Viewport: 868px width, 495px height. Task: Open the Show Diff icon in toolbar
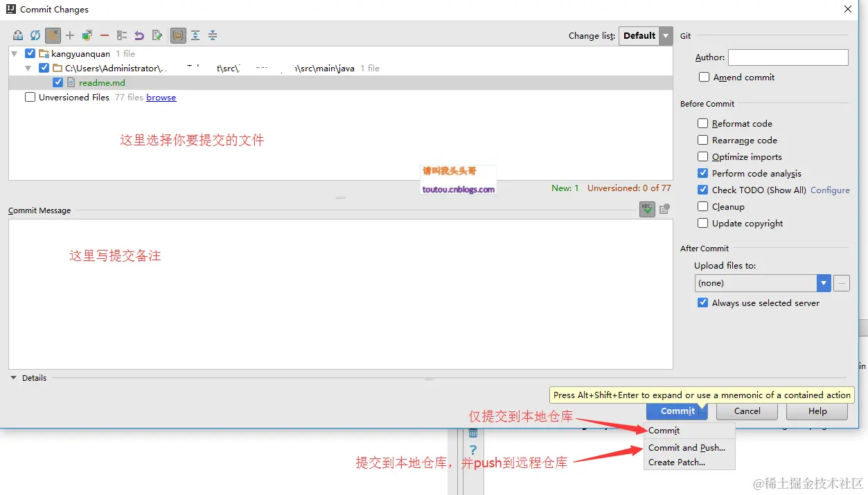(x=17, y=35)
